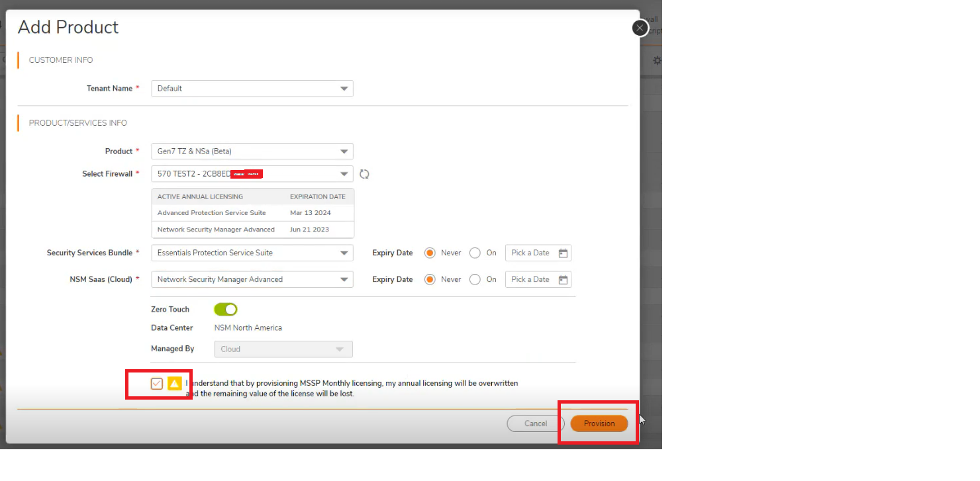Select On radio for NSM Saas expiry
This screenshot has width=980, height=481.
coord(475,279)
